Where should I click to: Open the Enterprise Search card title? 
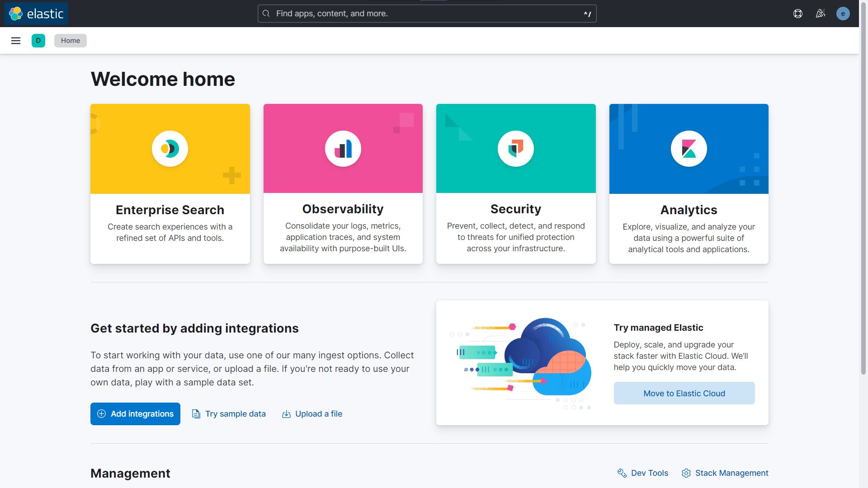pos(170,210)
